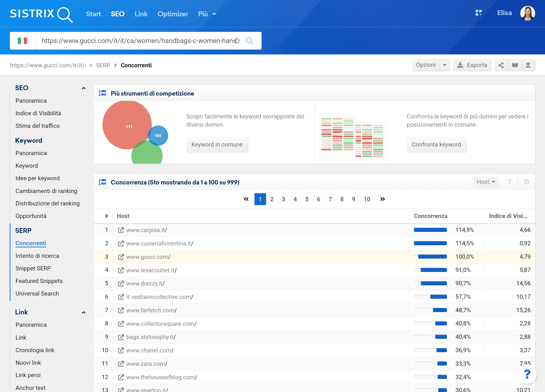Open external link icon for www.collectorsquare.com
This screenshot has width=545, height=392.
pyautogui.click(x=121, y=324)
